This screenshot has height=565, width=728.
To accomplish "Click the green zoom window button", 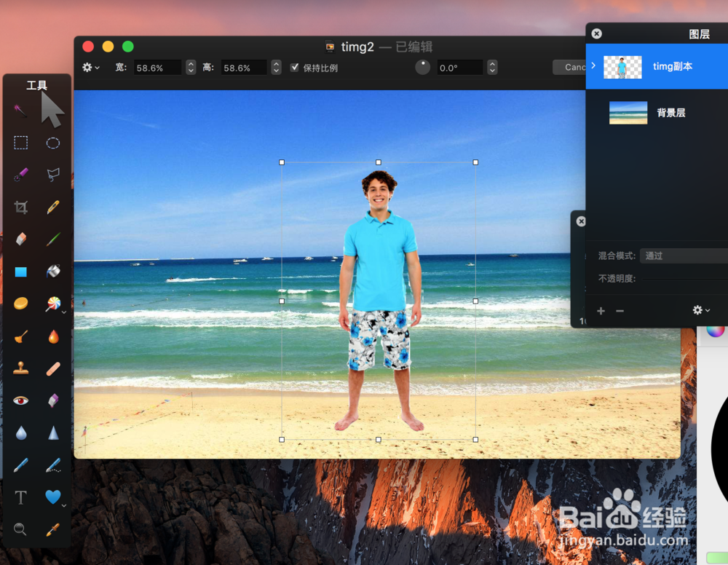I will [127, 47].
